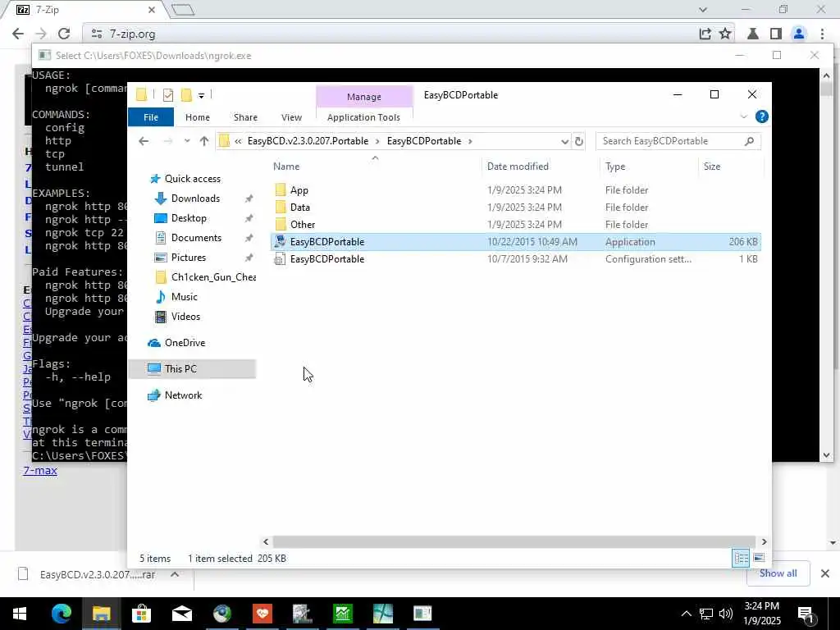The width and height of the screenshot is (840, 630).
Task: Click Show all downloads button
Action: point(778,573)
